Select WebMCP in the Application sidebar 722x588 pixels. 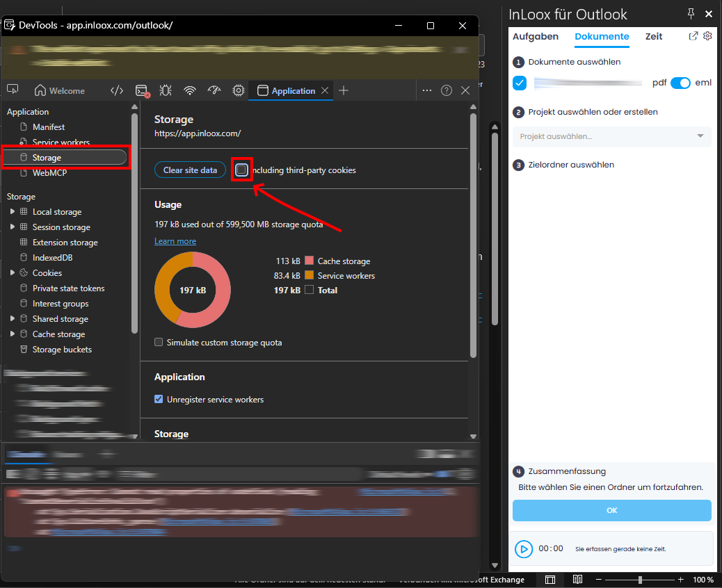tap(49, 173)
